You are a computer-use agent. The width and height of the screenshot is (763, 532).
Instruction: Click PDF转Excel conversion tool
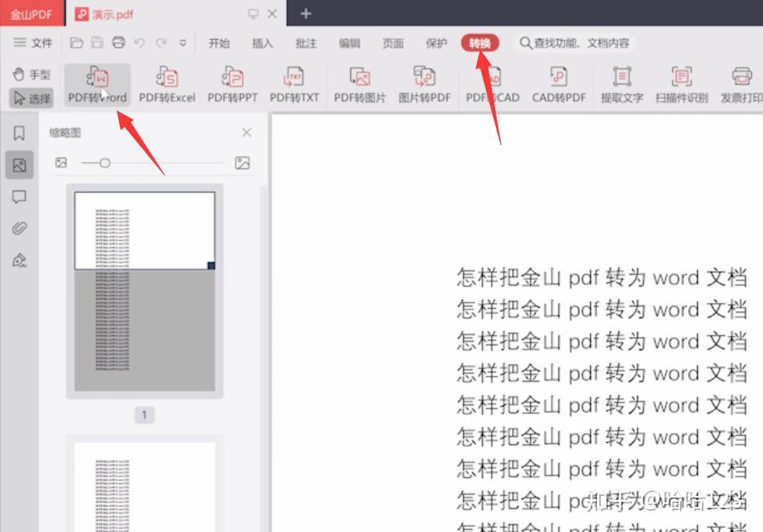coord(167,85)
